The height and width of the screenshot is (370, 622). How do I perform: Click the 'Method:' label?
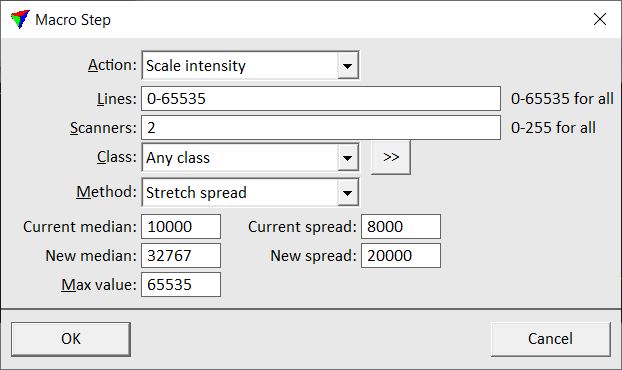[x=106, y=192]
